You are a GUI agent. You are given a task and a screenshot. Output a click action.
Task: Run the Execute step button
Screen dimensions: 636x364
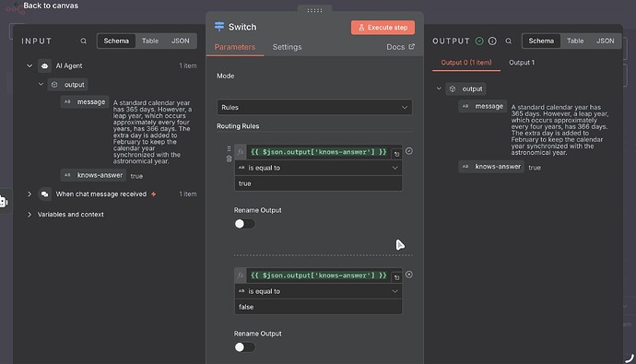point(383,28)
